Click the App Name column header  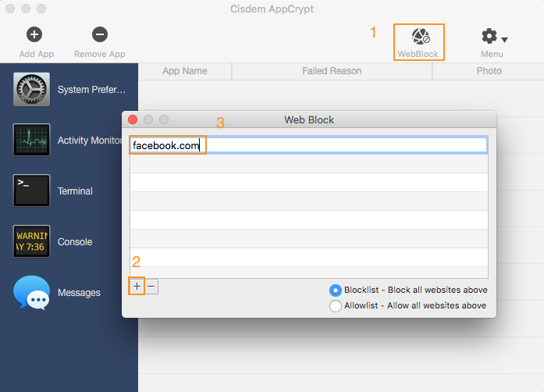185,71
